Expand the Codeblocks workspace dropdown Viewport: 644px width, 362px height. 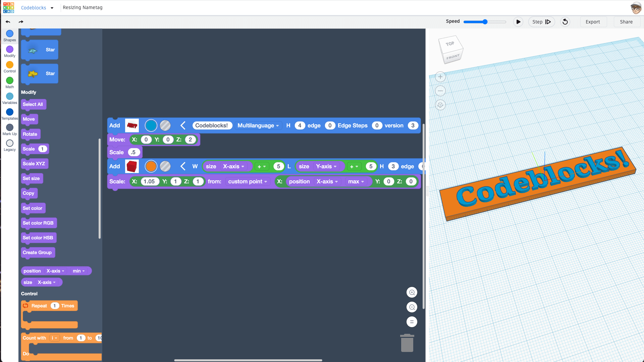[37, 8]
